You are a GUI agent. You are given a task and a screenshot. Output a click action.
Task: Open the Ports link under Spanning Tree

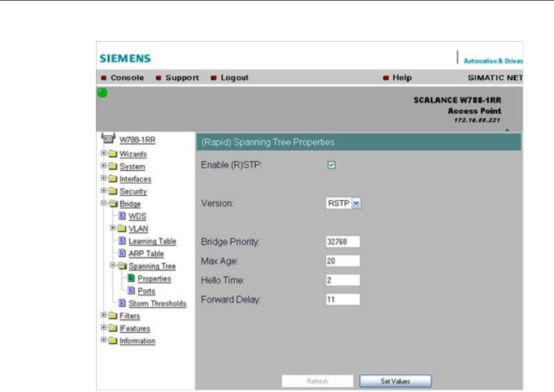pyautogui.click(x=146, y=291)
